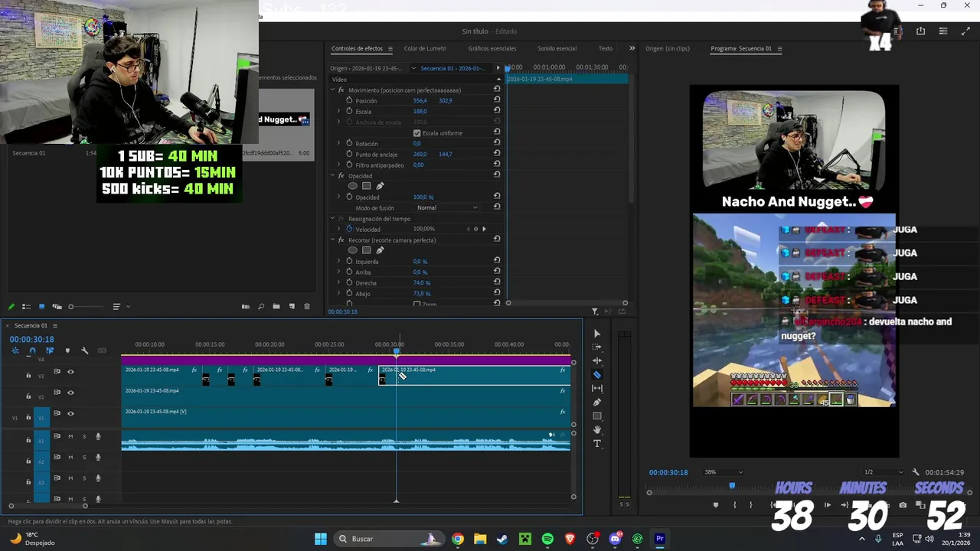The image size is (980, 551).
Task: Select the Hand tool
Action: (597, 430)
